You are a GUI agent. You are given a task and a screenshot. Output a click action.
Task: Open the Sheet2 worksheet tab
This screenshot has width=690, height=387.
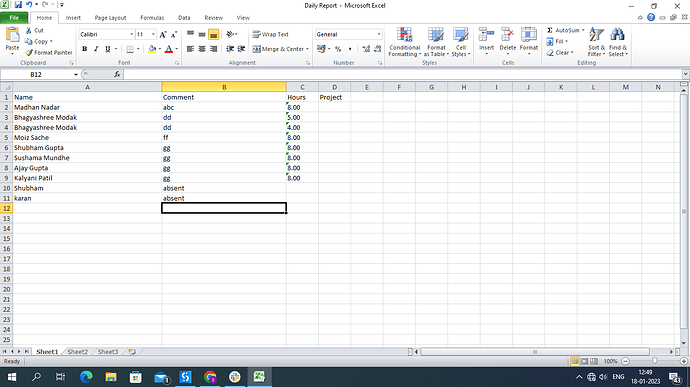click(x=78, y=352)
